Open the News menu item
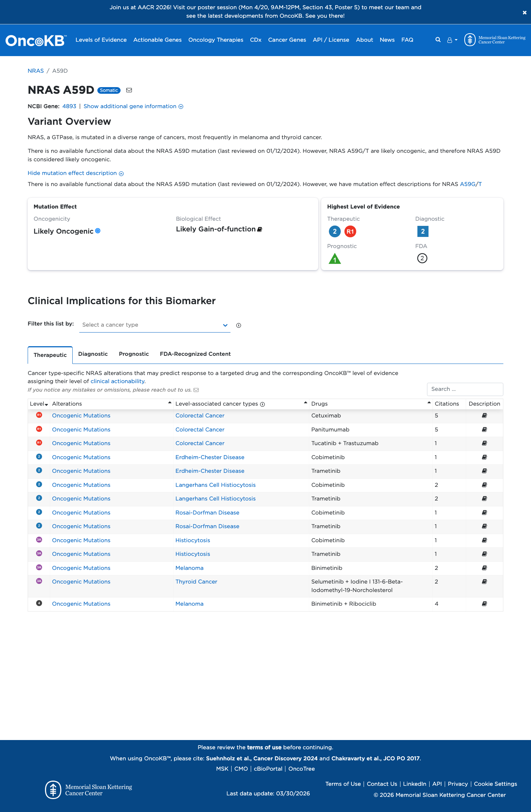531x812 pixels. (x=387, y=40)
